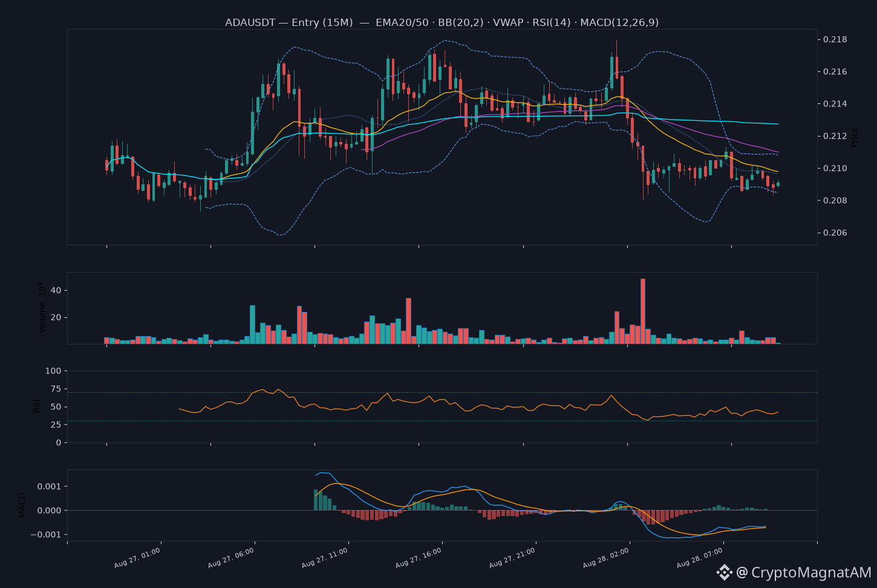Click the 75 tick on the RSI axis
877x588 pixels.
tap(56, 389)
